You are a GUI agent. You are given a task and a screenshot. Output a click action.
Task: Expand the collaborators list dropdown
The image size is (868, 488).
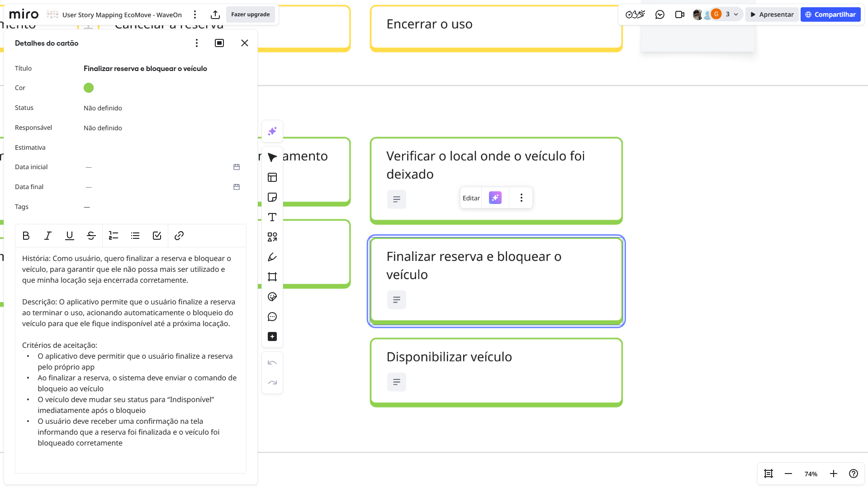(x=736, y=14)
